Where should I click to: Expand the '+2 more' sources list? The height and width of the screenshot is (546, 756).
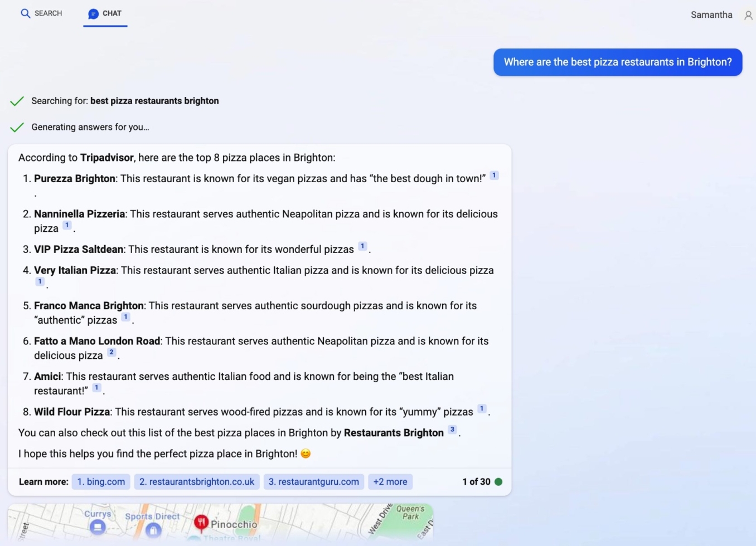click(x=390, y=481)
